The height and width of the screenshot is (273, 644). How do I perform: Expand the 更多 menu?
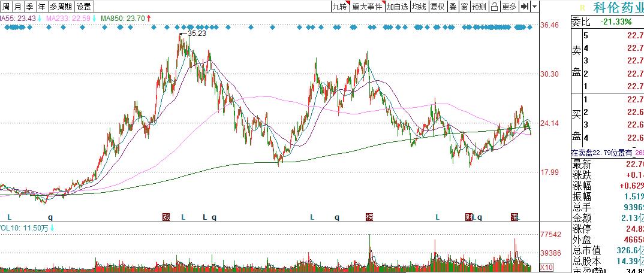[509, 7]
